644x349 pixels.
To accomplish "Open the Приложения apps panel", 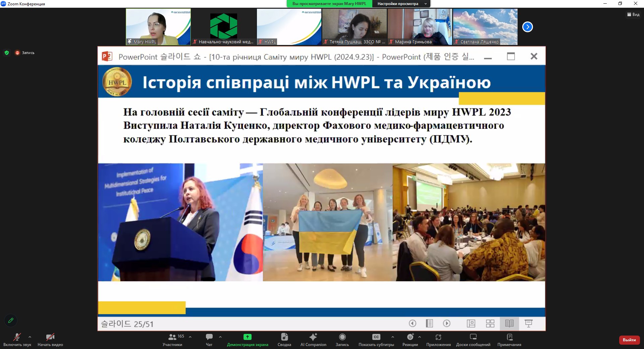I will pos(438,340).
